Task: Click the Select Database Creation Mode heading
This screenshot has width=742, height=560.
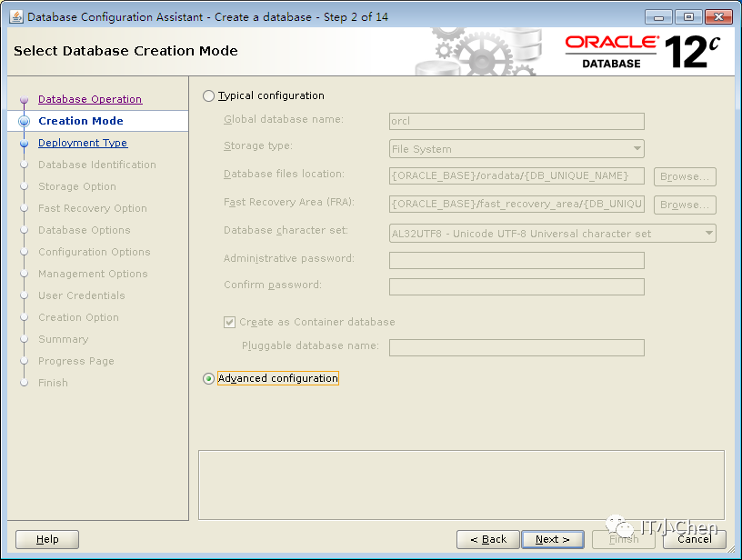Action: [x=125, y=51]
